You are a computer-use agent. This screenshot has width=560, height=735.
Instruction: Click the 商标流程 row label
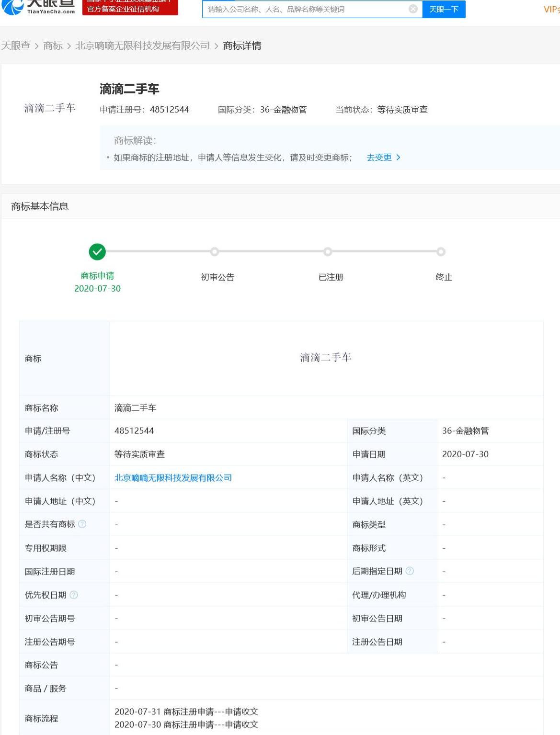41,718
